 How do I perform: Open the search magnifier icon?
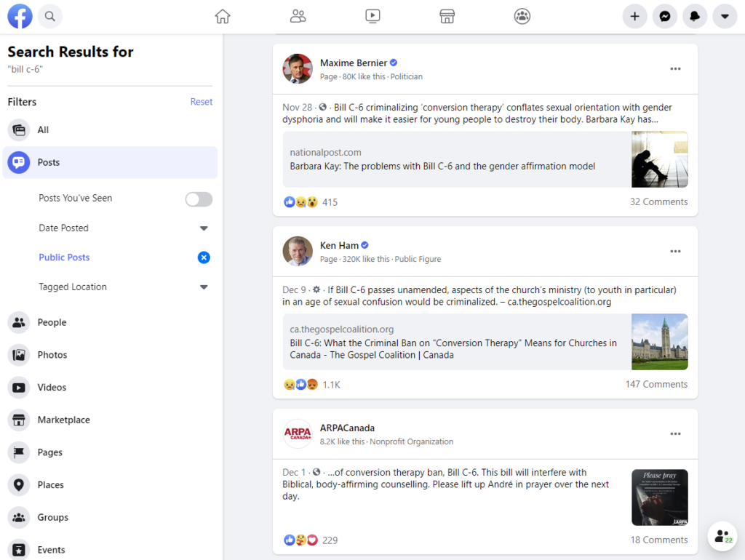(50, 16)
